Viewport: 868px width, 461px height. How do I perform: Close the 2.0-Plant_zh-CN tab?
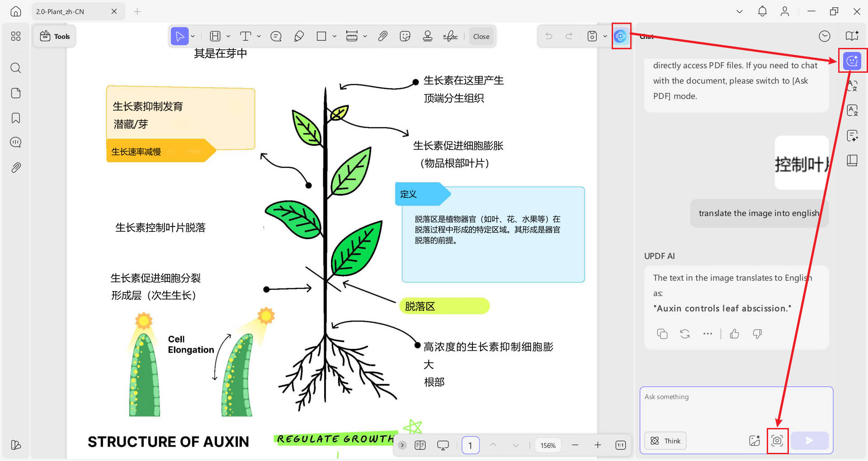click(114, 11)
